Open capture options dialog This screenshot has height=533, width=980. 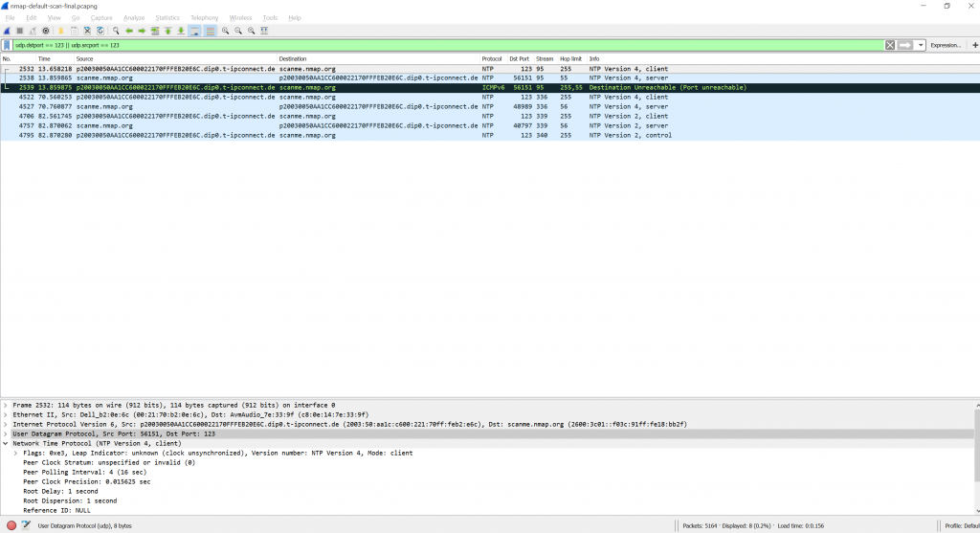tap(46, 31)
